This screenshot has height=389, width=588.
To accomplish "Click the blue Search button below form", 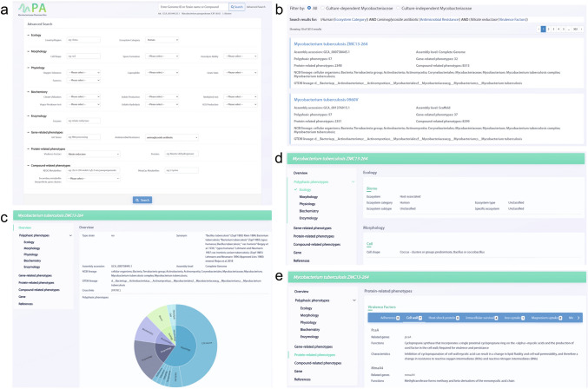I will click(x=143, y=200).
